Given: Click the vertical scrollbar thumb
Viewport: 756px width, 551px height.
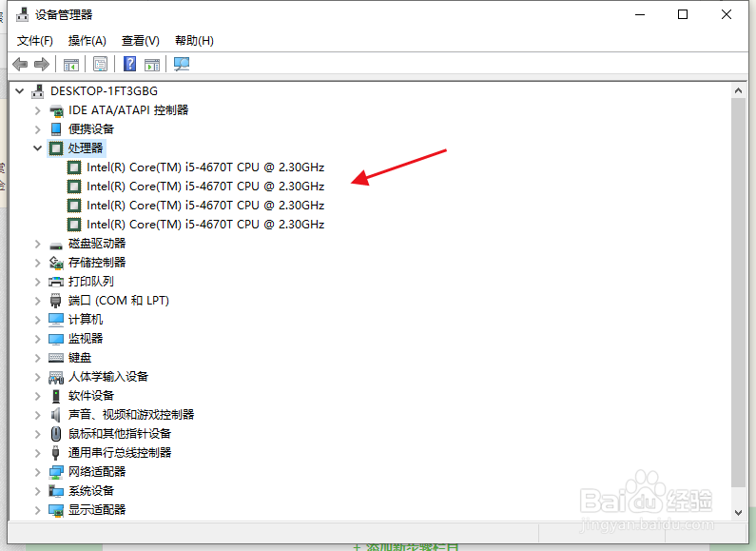Looking at the screenshot, I should (738, 292).
